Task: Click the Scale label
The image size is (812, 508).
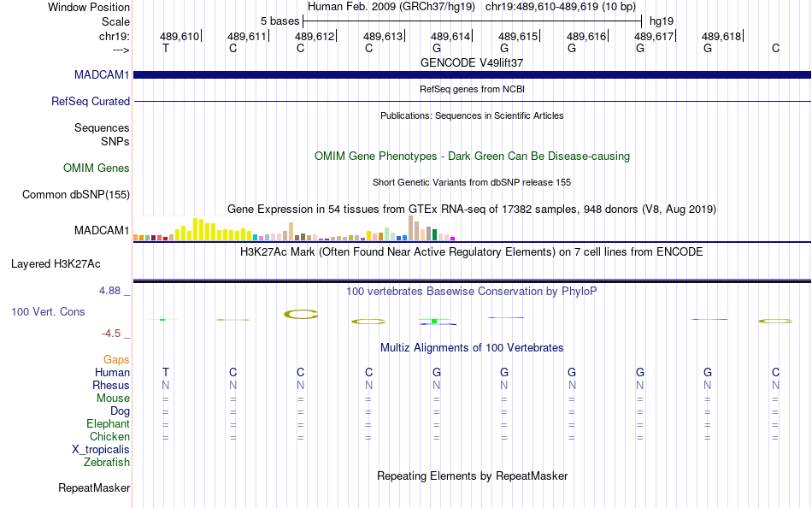Action: [x=116, y=21]
